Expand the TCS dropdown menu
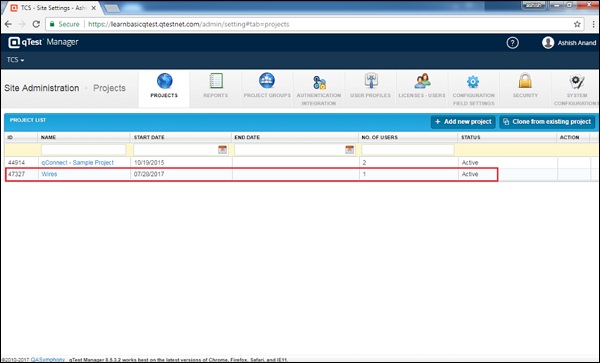 (15, 60)
